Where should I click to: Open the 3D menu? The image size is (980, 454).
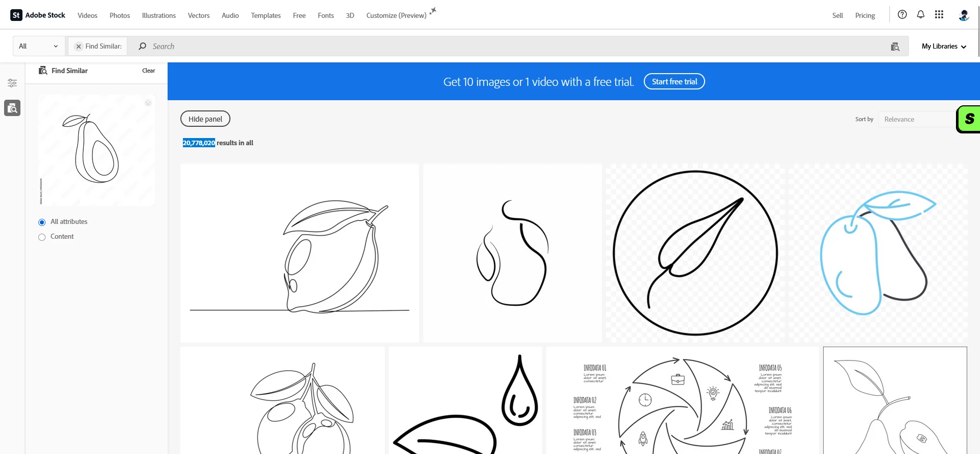coord(350,15)
